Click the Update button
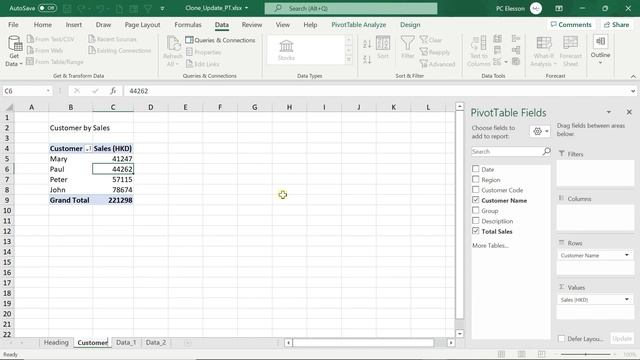Viewport: 640px width, 360px height. [x=622, y=339]
